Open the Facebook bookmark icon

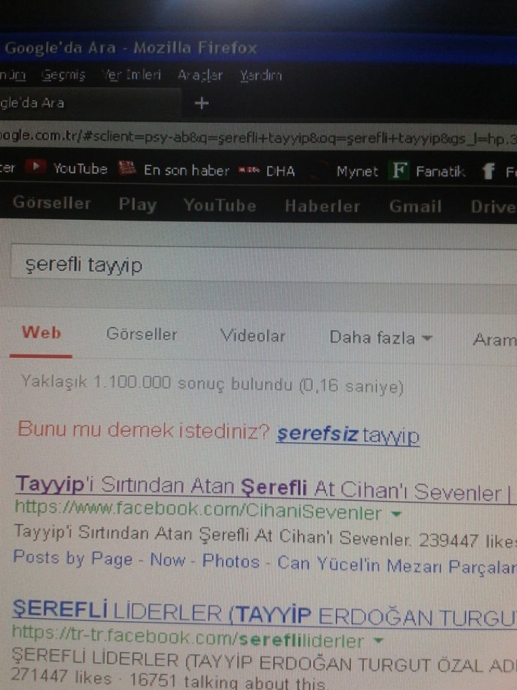pos(488,171)
